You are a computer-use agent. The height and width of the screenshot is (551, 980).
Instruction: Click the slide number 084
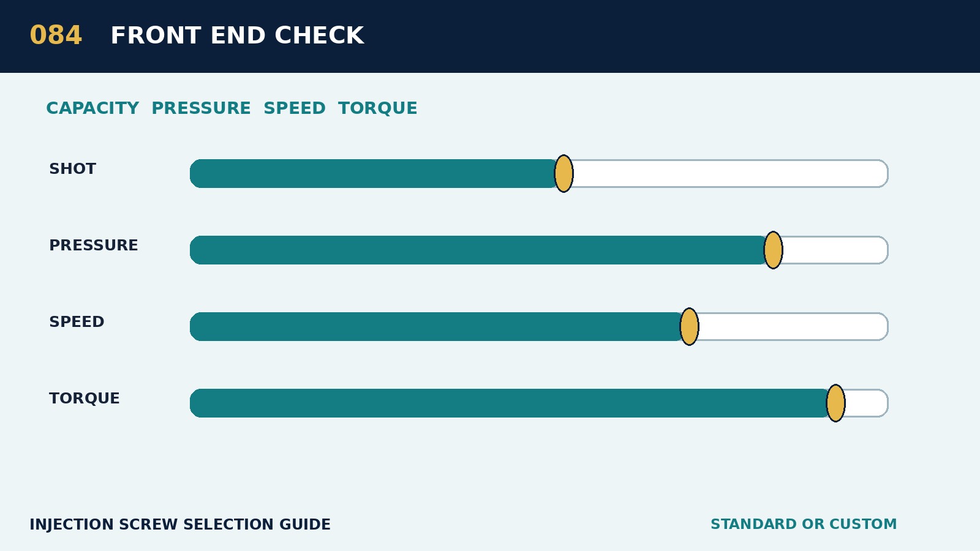click(x=56, y=36)
